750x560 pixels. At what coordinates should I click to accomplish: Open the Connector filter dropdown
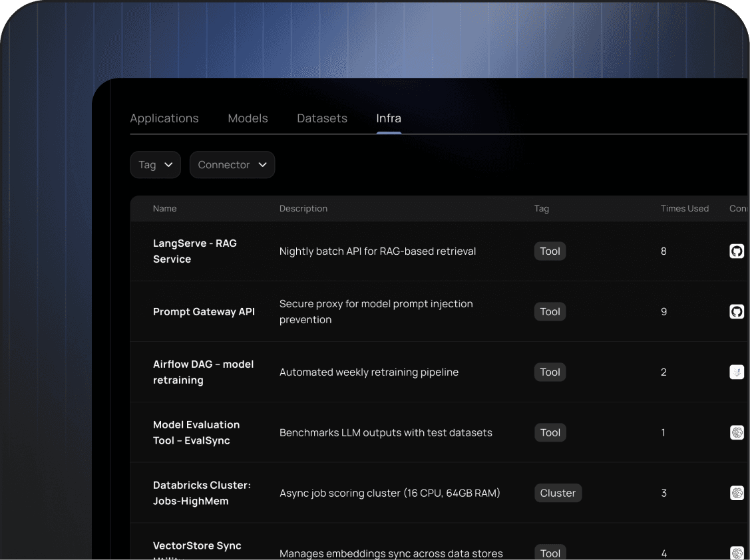[x=232, y=165]
